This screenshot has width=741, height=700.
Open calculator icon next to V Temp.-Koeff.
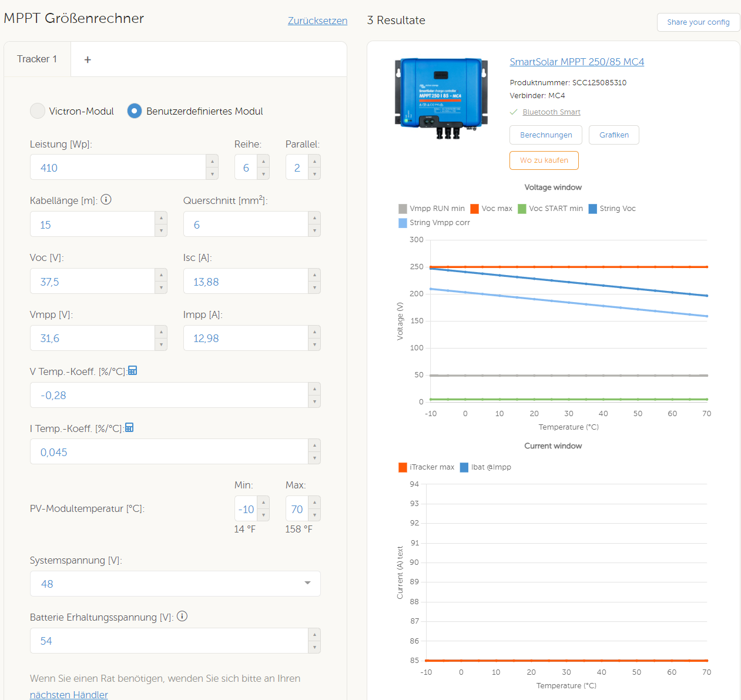(133, 370)
